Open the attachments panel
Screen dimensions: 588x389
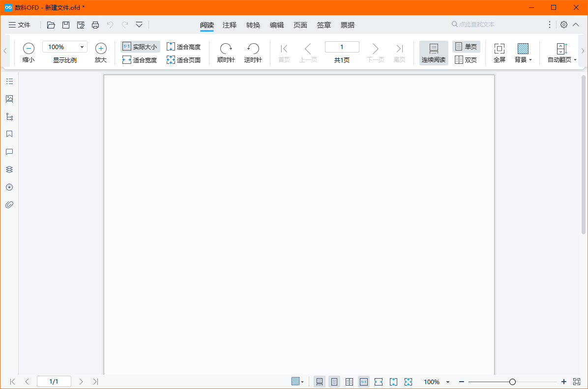tap(9, 204)
